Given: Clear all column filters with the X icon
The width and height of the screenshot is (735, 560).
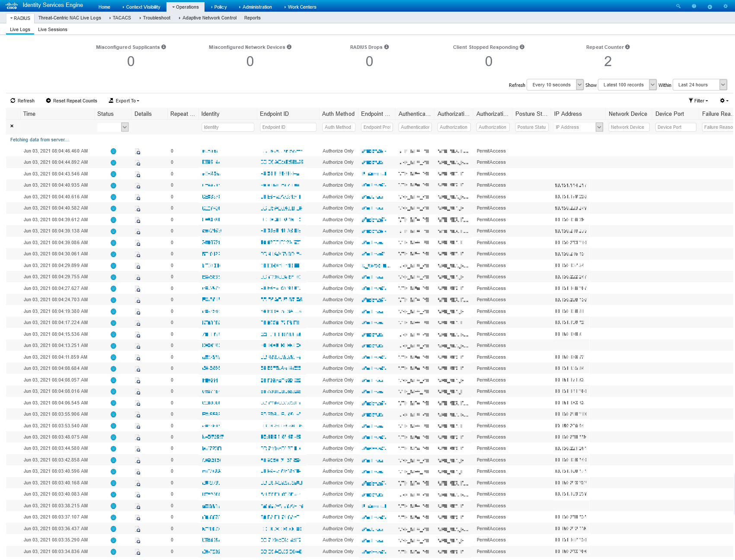Looking at the screenshot, I should point(12,126).
